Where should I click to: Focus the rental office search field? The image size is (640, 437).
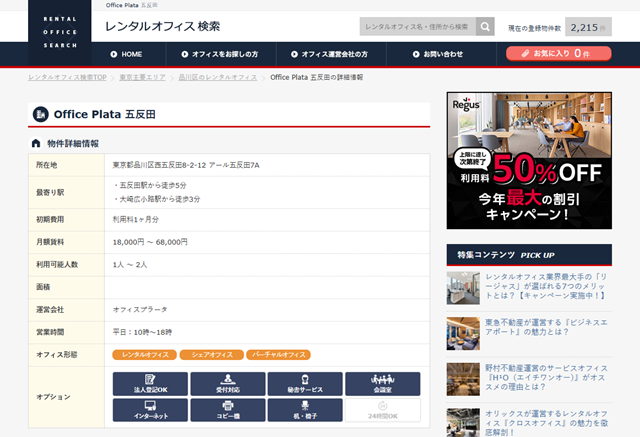416,26
